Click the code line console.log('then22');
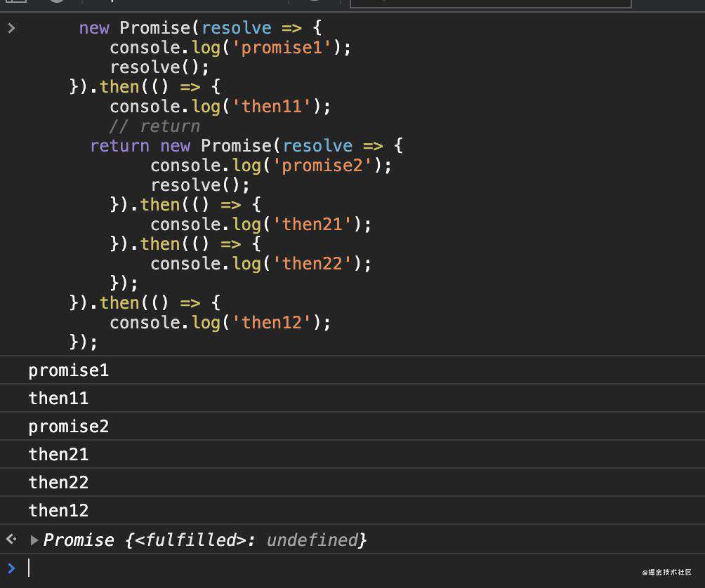Screen dimensions: 705x588 pos(261,264)
